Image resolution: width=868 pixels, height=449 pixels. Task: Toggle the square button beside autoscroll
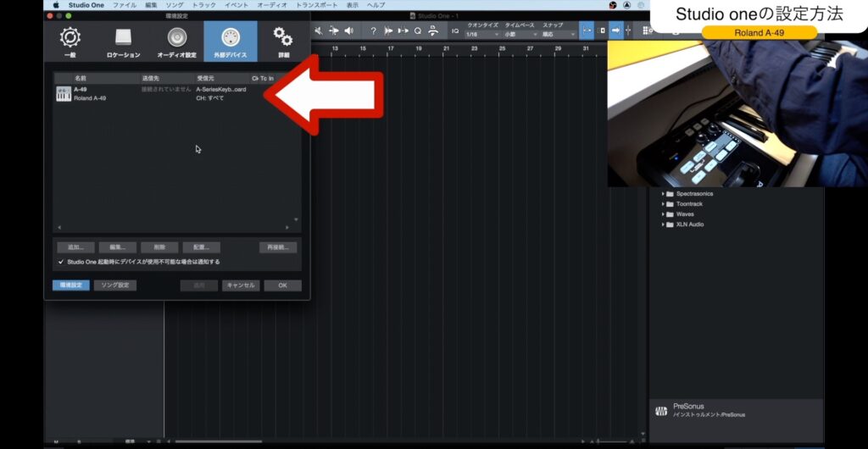point(603,31)
